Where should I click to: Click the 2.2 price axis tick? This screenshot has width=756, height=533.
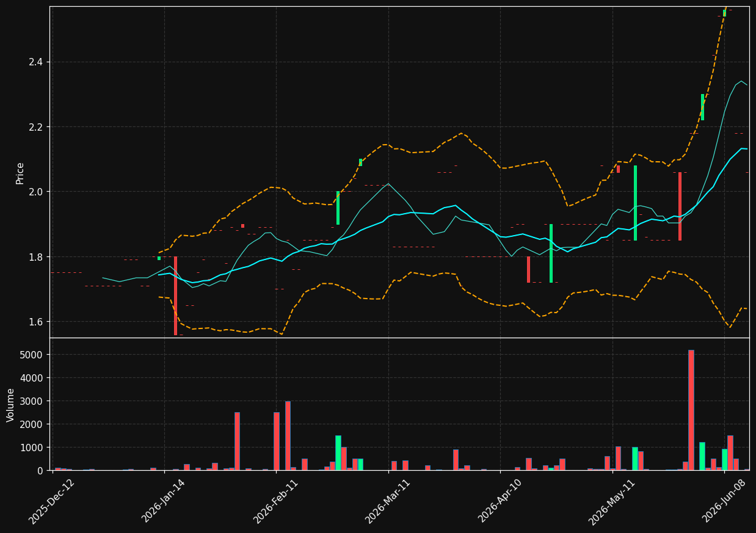pyautogui.click(x=35, y=127)
